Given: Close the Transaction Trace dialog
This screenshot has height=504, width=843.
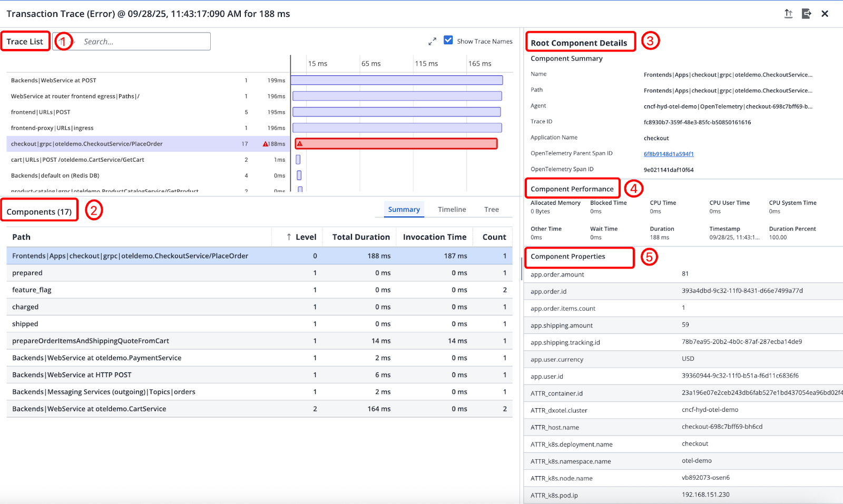Looking at the screenshot, I should point(825,14).
